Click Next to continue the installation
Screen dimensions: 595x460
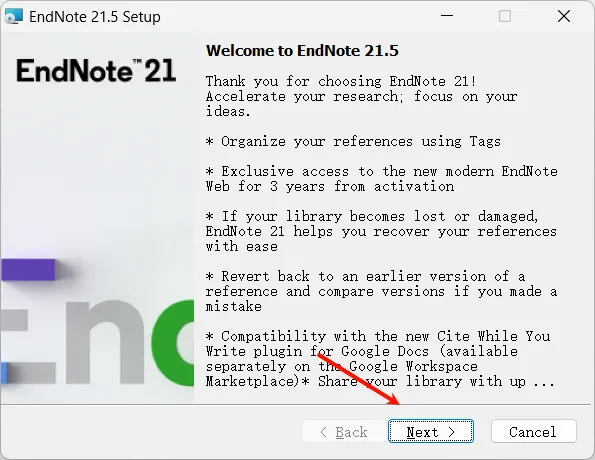tap(431, 431)
